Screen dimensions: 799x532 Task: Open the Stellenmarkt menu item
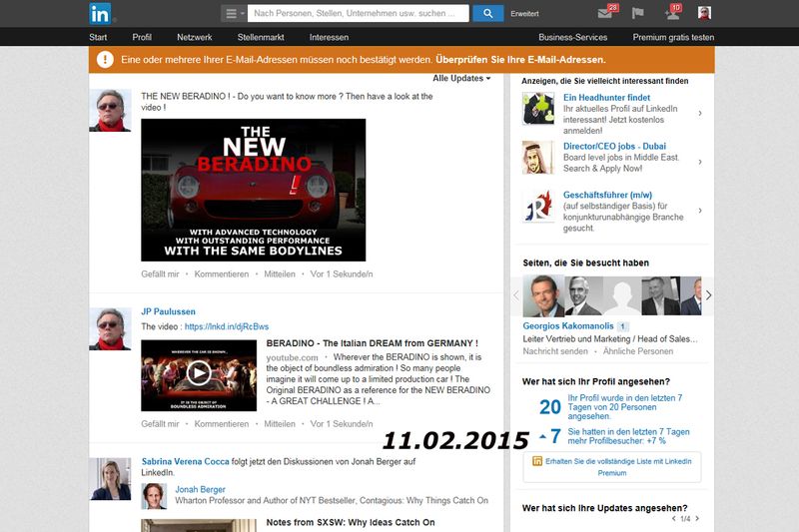[x=261, y=37]
